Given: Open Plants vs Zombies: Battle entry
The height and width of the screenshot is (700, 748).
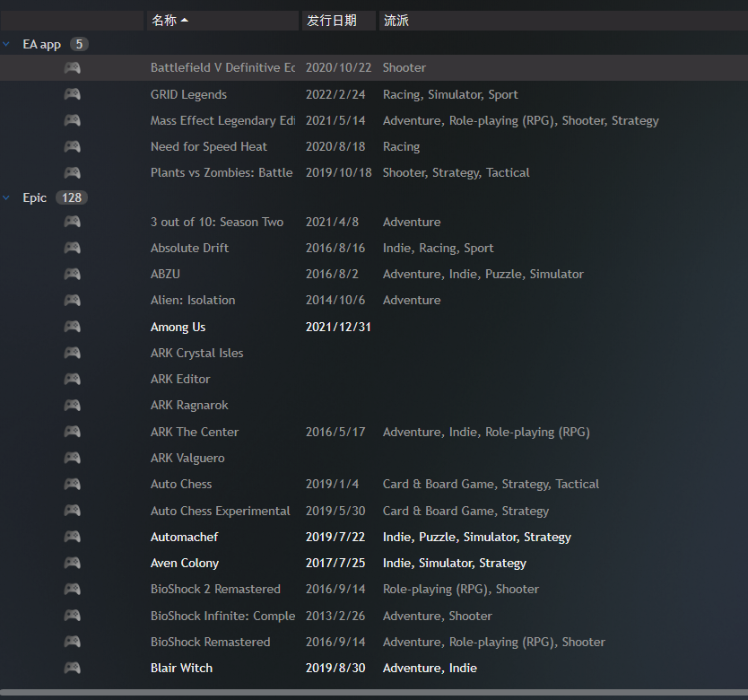Looking at the screenshot, I should (x=222, y=172).
